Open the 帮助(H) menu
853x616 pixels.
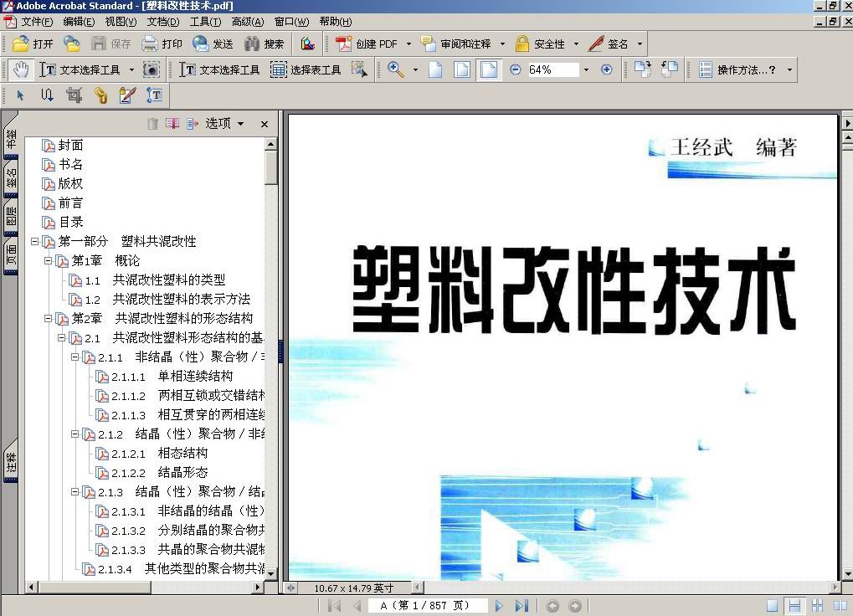point(336,22)
